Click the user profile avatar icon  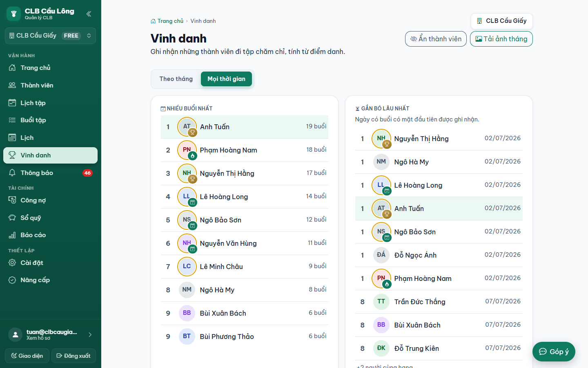[15, 335]
